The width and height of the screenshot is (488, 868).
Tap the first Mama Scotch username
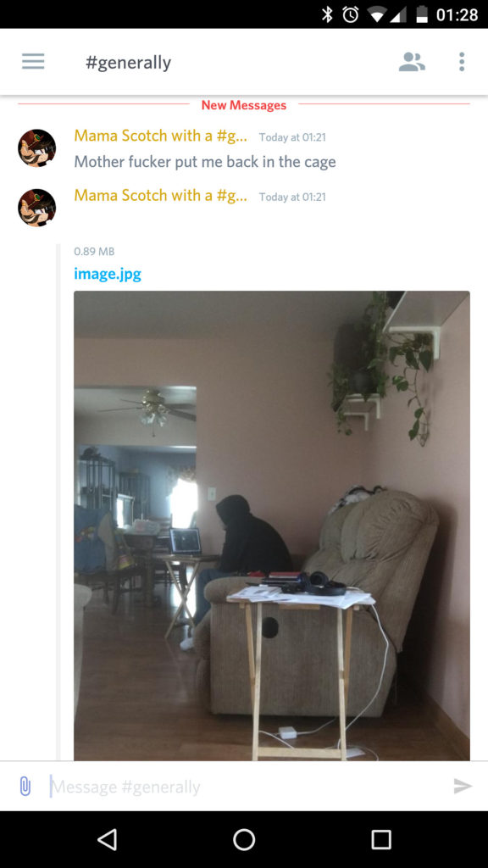pos(160,136)
